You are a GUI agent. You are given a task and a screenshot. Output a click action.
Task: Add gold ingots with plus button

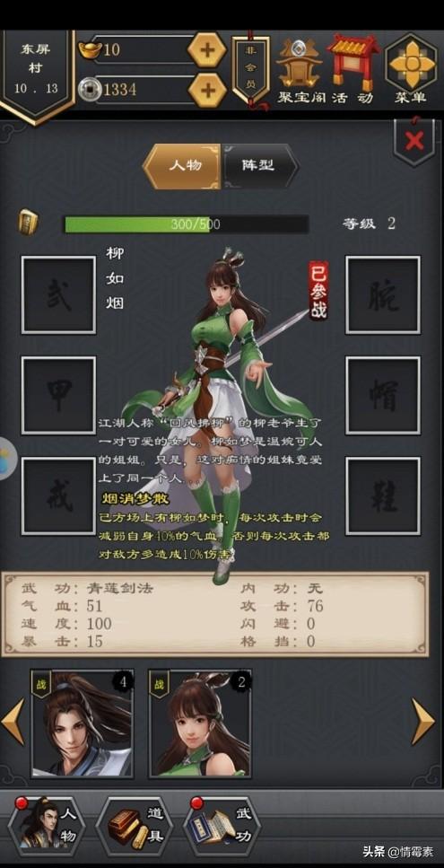(x=207, y=50)
